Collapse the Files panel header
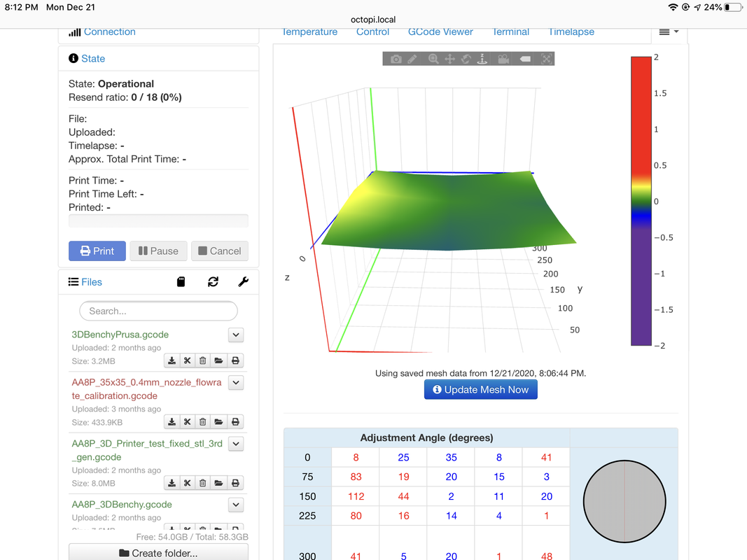Image resolution: width=747 pixels, height=560 pixels. click(x=92, y=282)
